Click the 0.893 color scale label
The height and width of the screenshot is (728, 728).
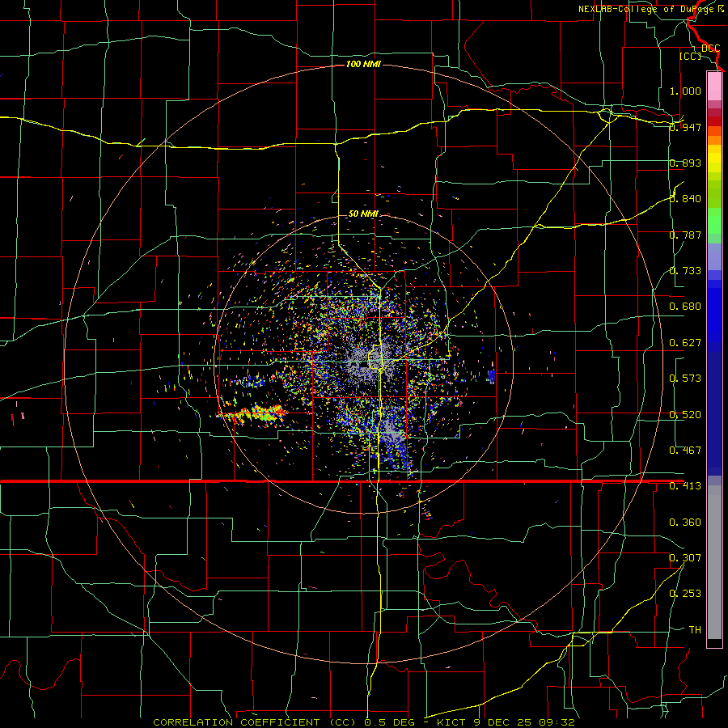click(x=685, y=163)
